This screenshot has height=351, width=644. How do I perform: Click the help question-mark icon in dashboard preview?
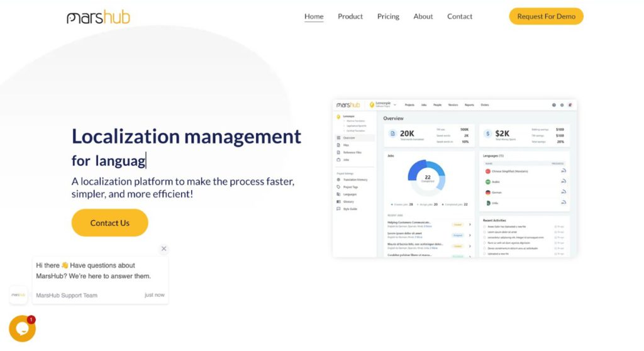point(554,105)
